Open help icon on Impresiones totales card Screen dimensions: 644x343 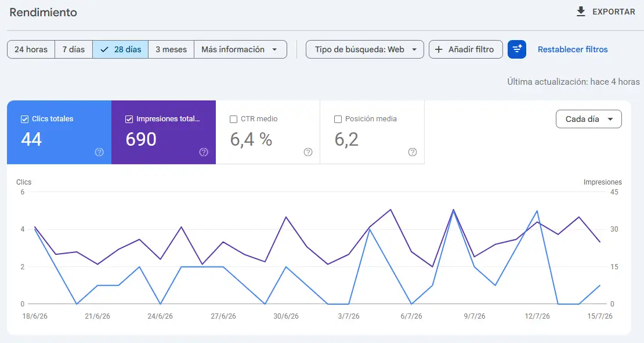click(x=204, y=152)
